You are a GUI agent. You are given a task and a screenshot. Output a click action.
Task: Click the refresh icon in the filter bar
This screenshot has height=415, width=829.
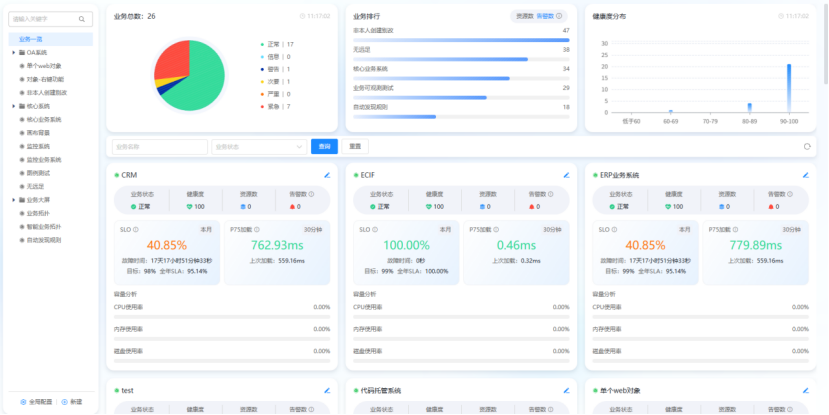(x=807, y=146)
